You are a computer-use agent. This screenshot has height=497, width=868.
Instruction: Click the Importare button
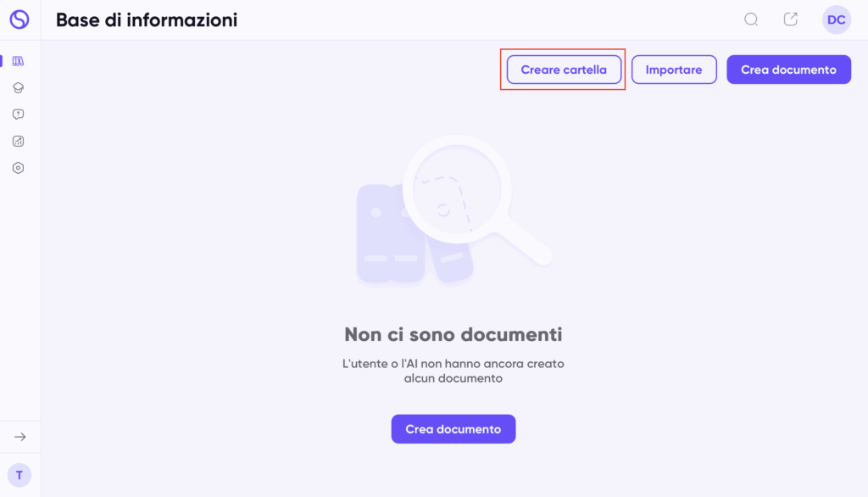[674, 70]
